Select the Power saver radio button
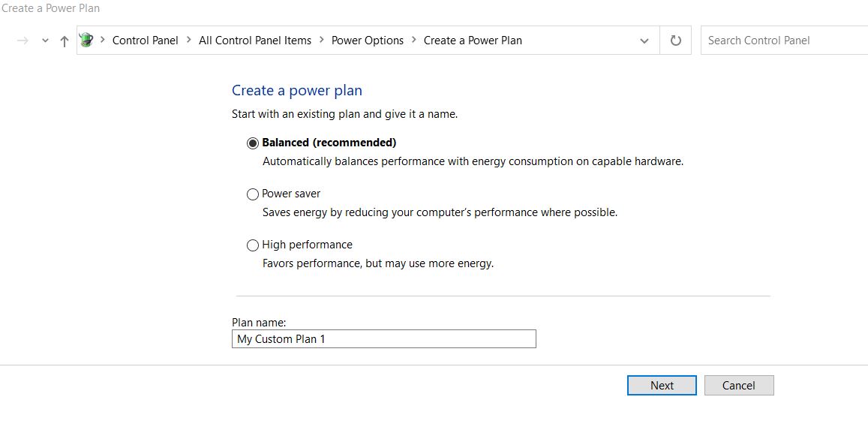868x448 pixels. (x=252, y=194)
